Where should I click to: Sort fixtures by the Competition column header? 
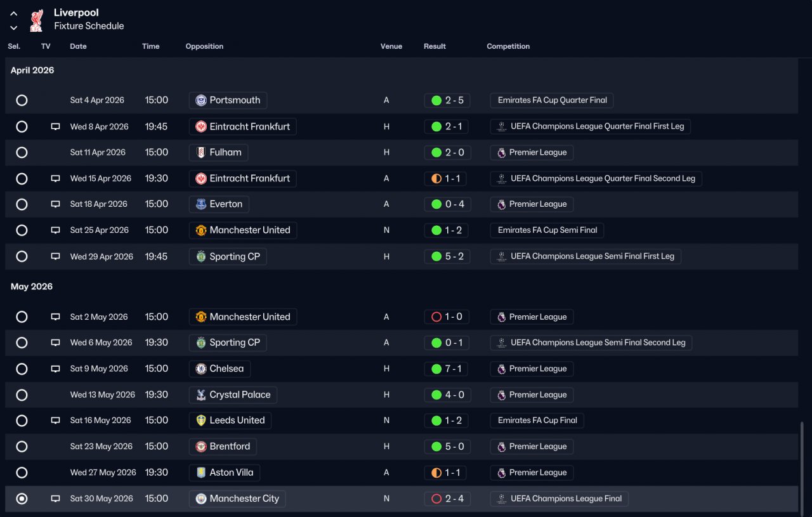[x=508, y=46]
